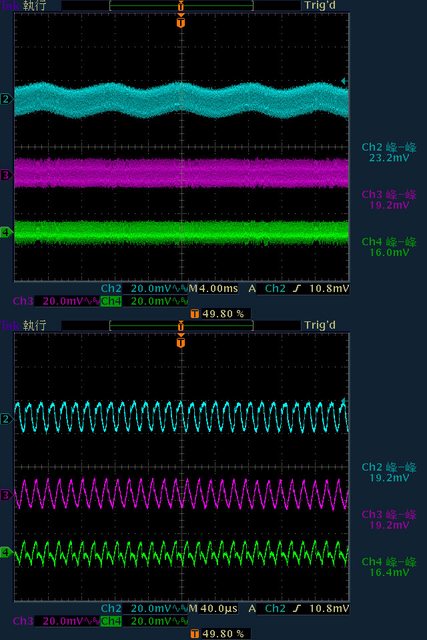Click the Ch2 peak-peak 23.2mV measurement
The height and width of the screenshot is (640, 427).
[389, 153]
